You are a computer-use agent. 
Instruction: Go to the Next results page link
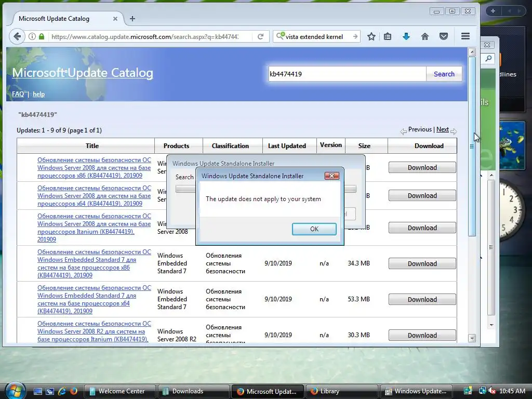(443, 129)
